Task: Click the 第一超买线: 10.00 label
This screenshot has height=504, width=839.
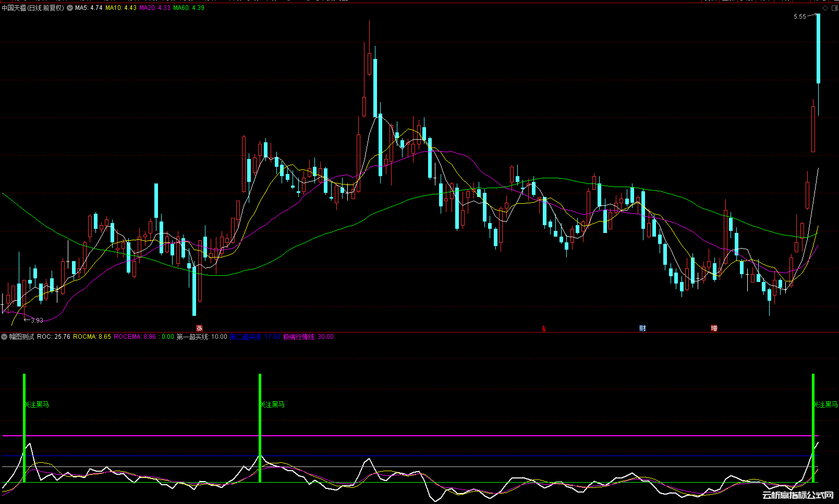Action: pyautogui.click(x=202, y=337)
